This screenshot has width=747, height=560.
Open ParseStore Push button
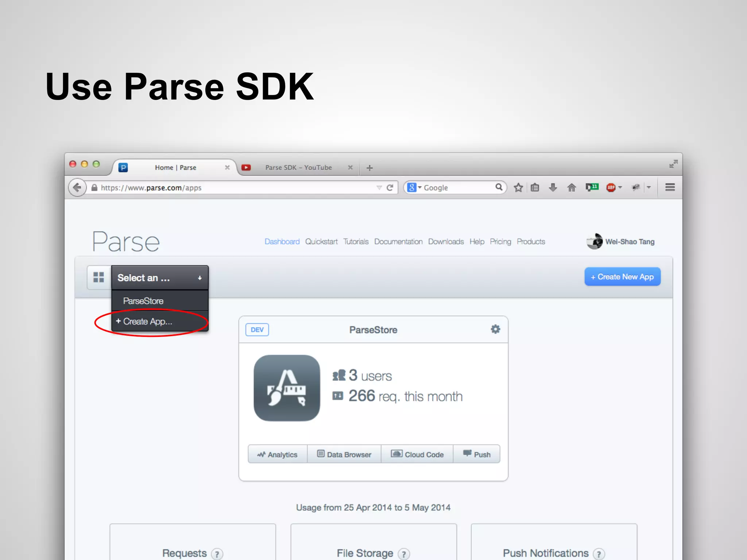click(476, 454)
